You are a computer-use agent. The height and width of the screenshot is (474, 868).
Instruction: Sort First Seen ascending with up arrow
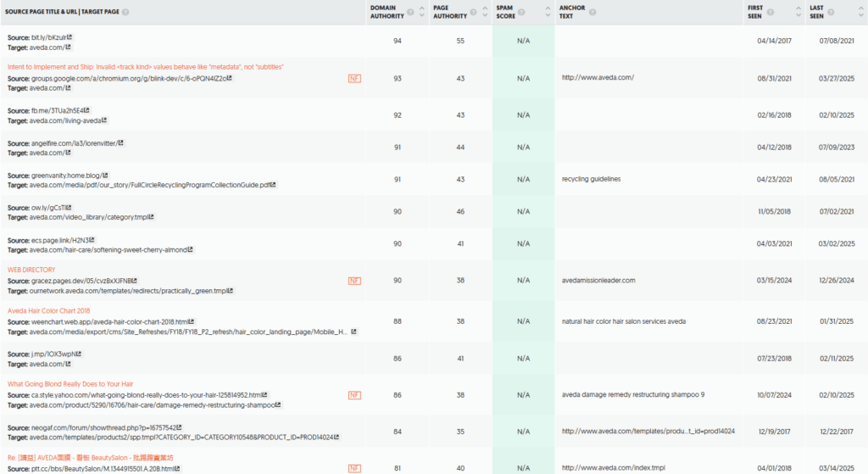pyautogui.click(x=798, y=8)
